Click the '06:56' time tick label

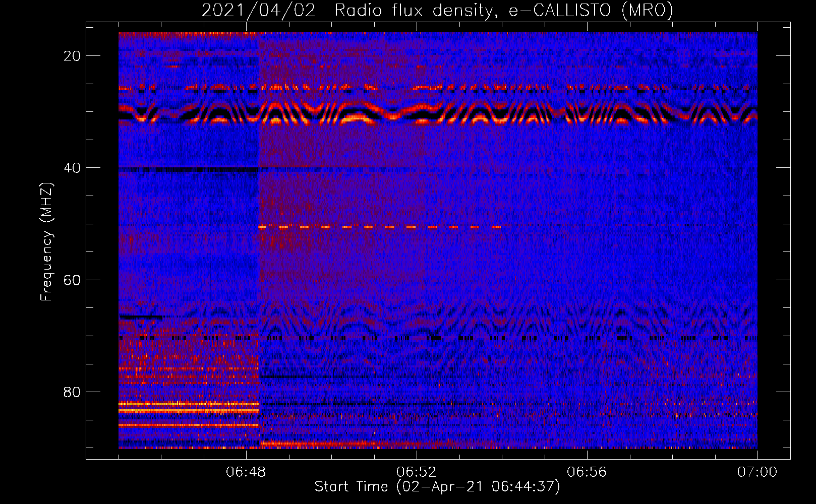click(x=587, y=472)
